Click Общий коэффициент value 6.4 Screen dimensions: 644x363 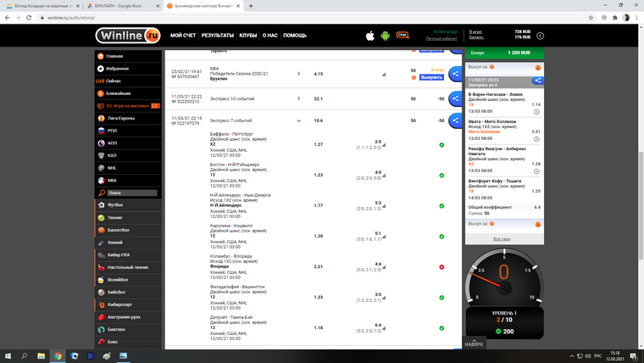click(x=536, y=207)
